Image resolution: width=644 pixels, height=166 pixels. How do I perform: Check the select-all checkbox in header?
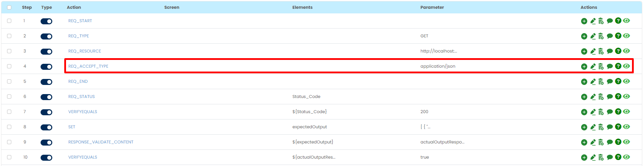pos(9,7)
